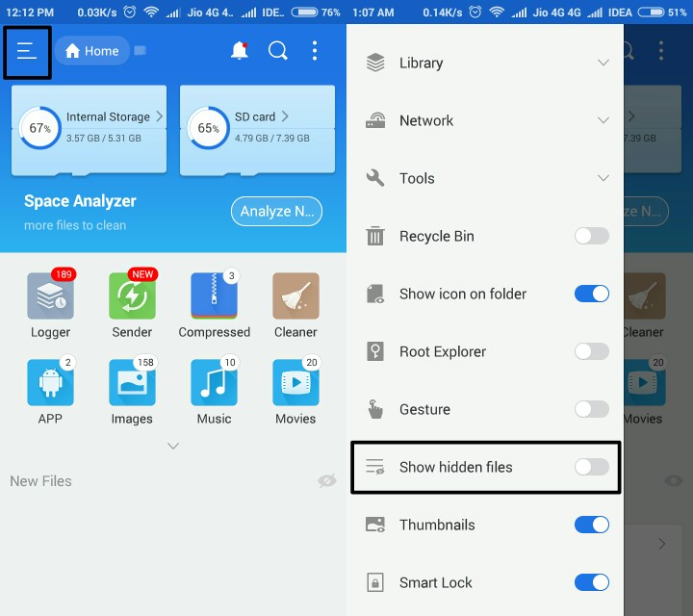This screenshot has height=616, width=693.
Task: Select the Smart Lock menu label
Action: [x=436, y=582]
